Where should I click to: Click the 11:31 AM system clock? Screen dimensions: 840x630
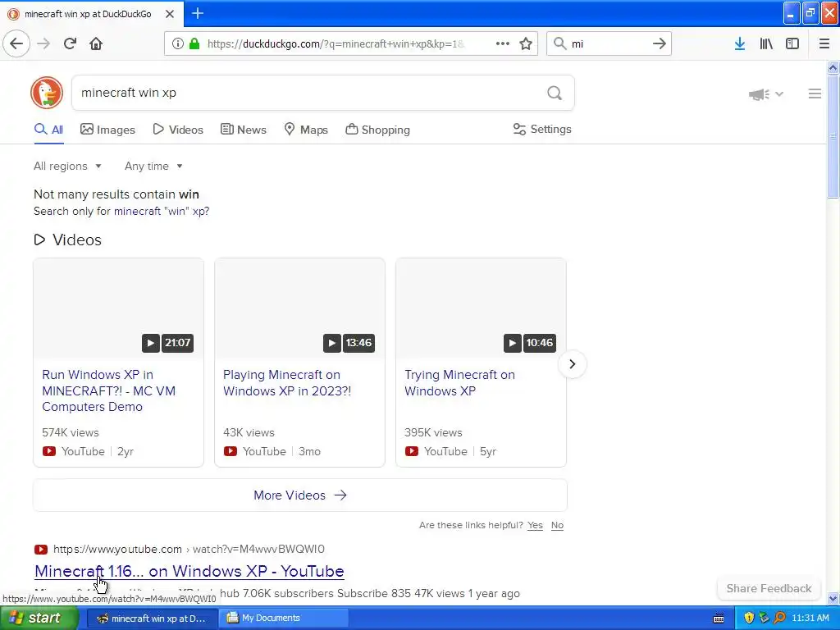pyautogui.click(x=810, y=618)
